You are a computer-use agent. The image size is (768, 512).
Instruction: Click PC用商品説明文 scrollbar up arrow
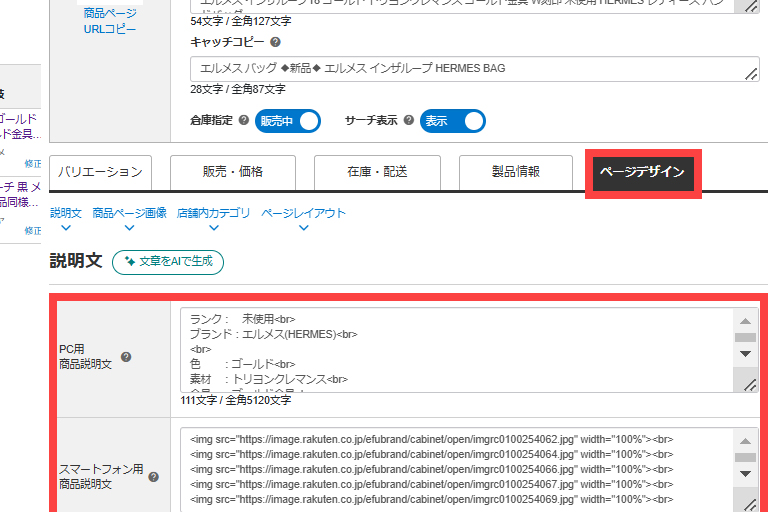coord(745,321)
